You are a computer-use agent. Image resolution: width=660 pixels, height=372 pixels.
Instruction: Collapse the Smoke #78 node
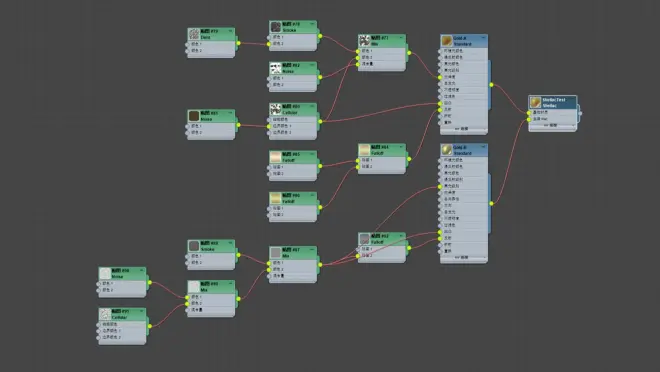(312, 24)
